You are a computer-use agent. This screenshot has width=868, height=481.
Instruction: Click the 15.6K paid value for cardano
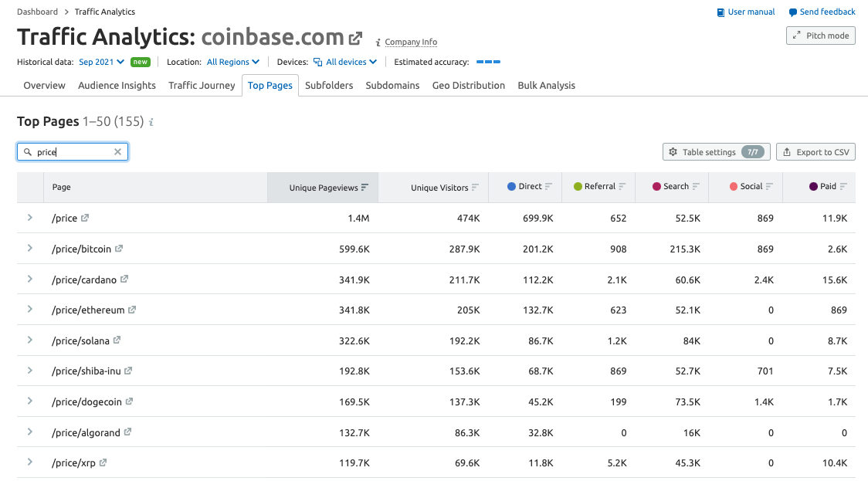click(834, 280)
